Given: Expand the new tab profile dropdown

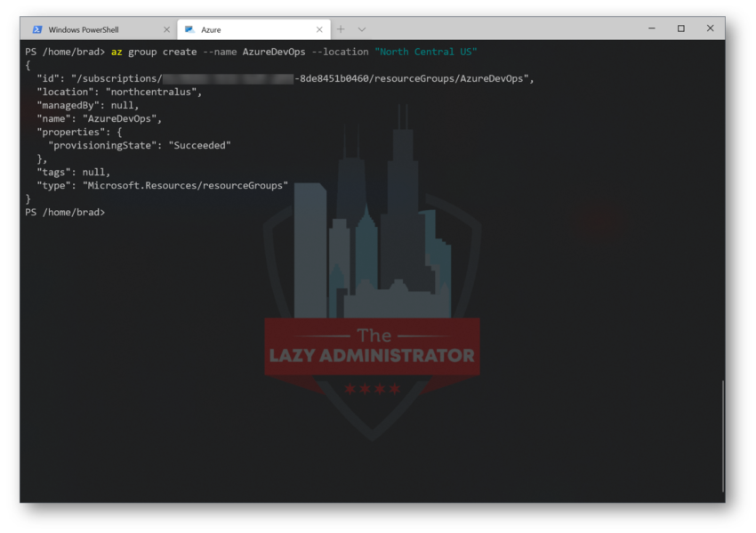Looking at the screenshot, I should (x=362, y=29).
